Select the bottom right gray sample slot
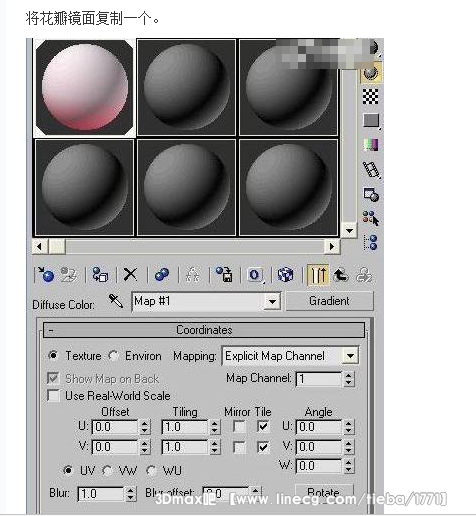Screen dimensions: 476x516 click(x=289, y=188)
